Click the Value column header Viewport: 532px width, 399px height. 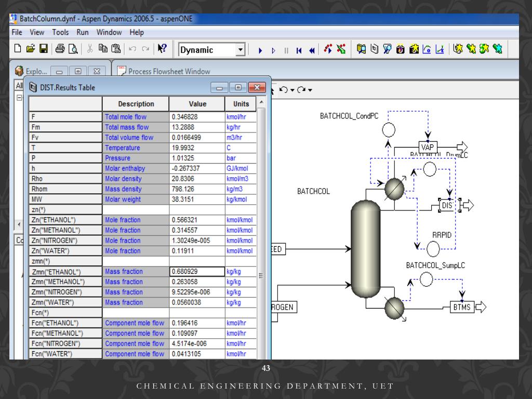pos(197,104)
